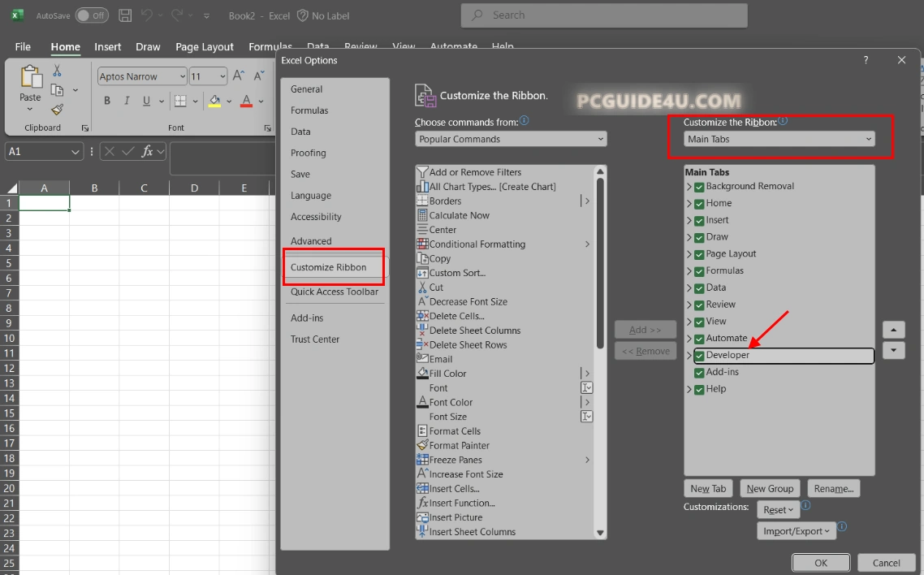Uncheck the Developer tab checkbox
This screenshot has height=575, width=924.
pyautogui.click(x=699, y=356)
